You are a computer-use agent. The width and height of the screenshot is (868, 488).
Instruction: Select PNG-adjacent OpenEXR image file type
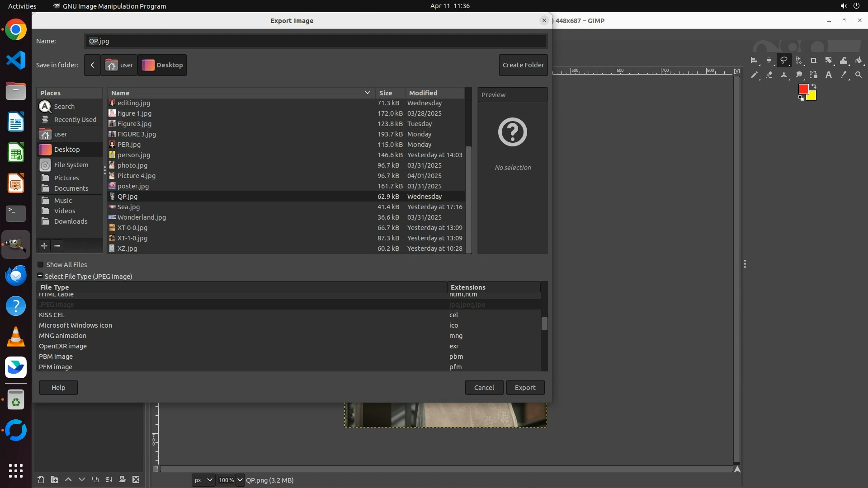pyautogui.click(x=63, y=346)
